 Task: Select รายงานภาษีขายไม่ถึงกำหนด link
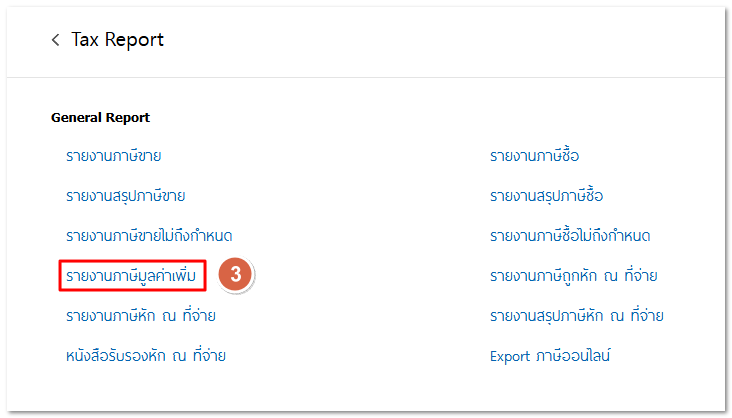tap(149, 236)
